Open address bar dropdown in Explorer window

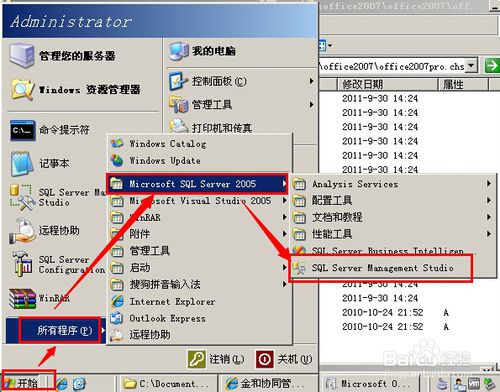[471, 65]
